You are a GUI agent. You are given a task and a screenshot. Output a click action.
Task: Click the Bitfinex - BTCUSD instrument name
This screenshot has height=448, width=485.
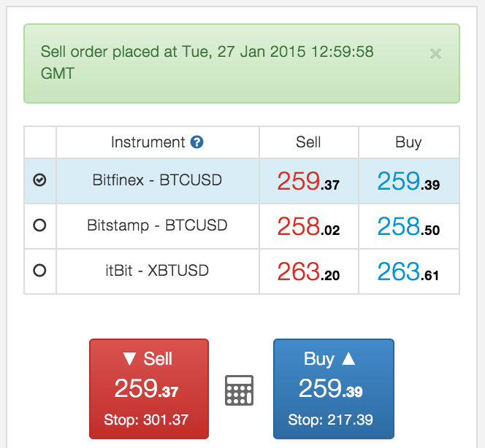click(157, 180)
